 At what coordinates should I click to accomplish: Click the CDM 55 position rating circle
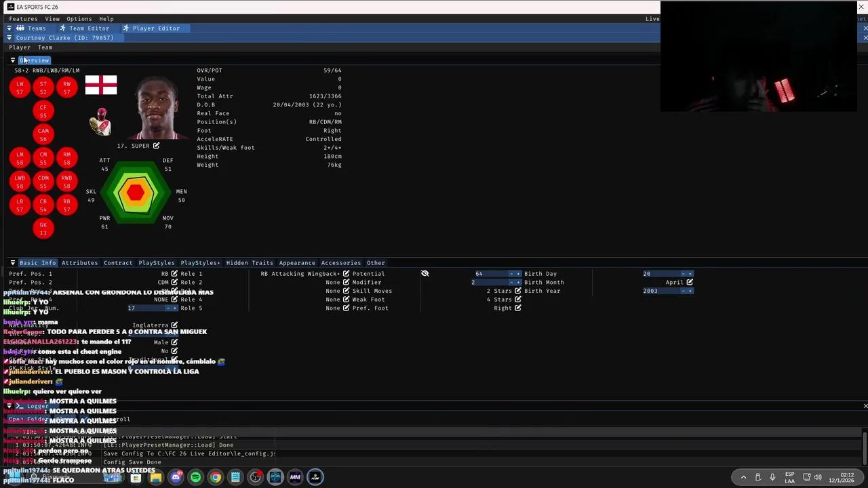(43, 182)
